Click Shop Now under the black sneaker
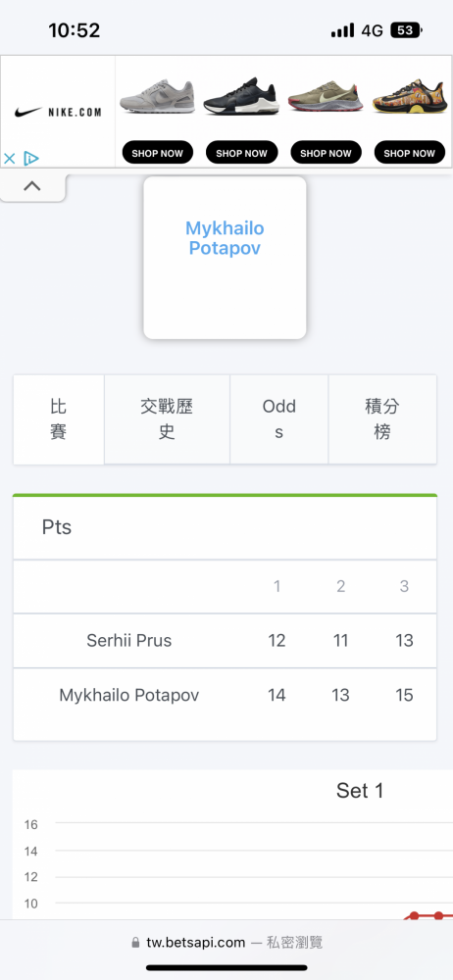This screenshot has width=453, height=980. 241,153
